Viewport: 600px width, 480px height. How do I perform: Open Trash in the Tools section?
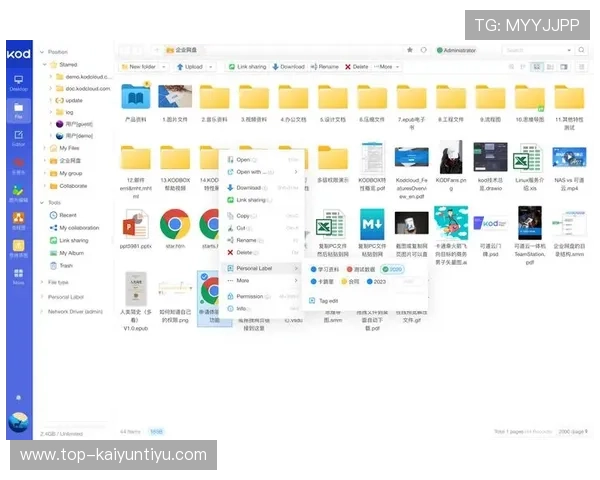[x=66, y=265]
